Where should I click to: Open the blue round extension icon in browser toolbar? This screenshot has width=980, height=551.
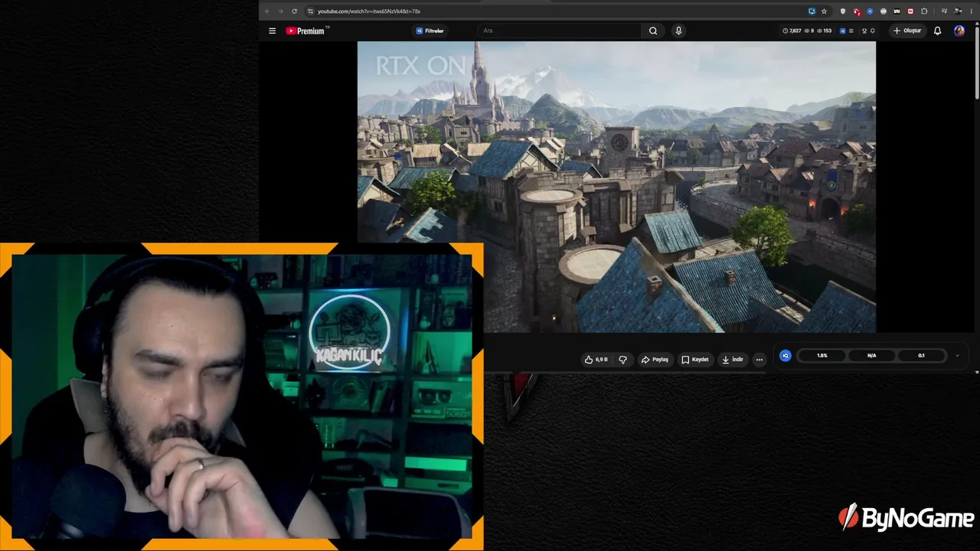pos(870,11)
